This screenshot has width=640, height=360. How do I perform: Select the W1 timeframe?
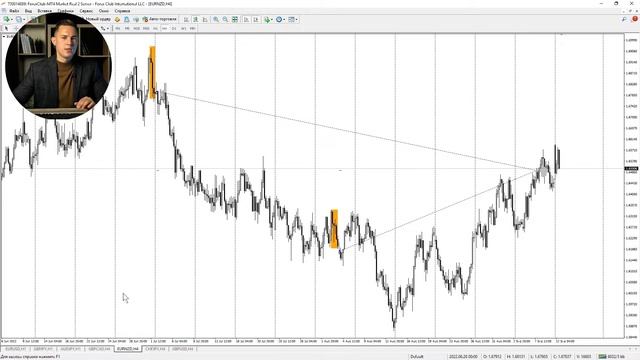coord(183,28)
